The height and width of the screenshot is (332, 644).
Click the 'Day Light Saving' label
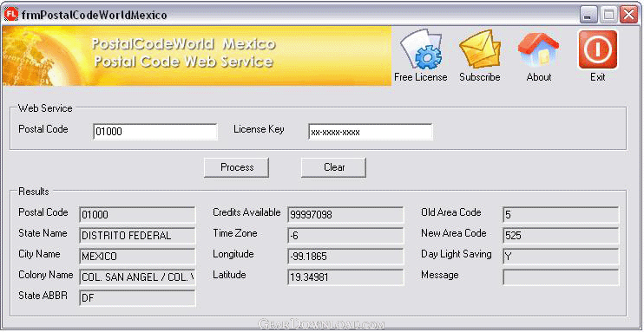[457, 254]
